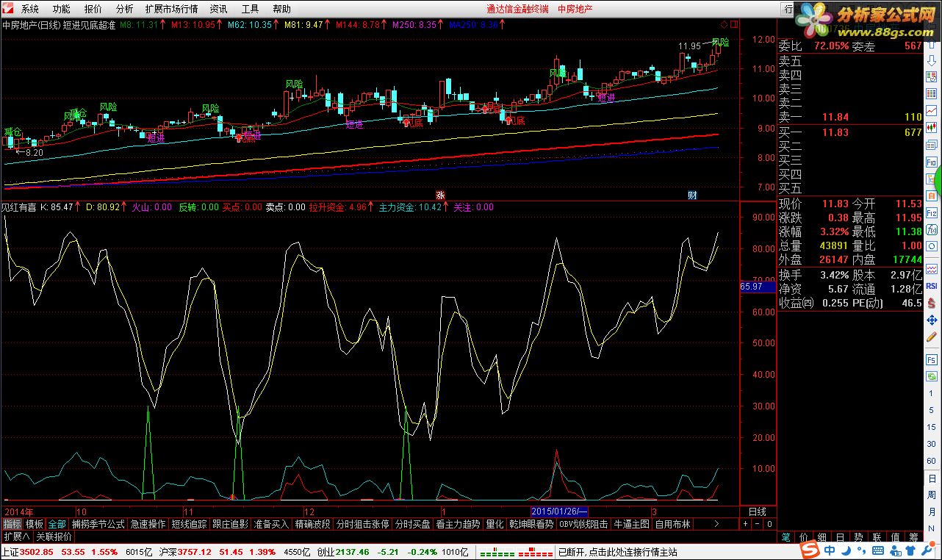Select the 自用布林 indicator tab
This screenshot has height=560, width=942.
(672, 524)
